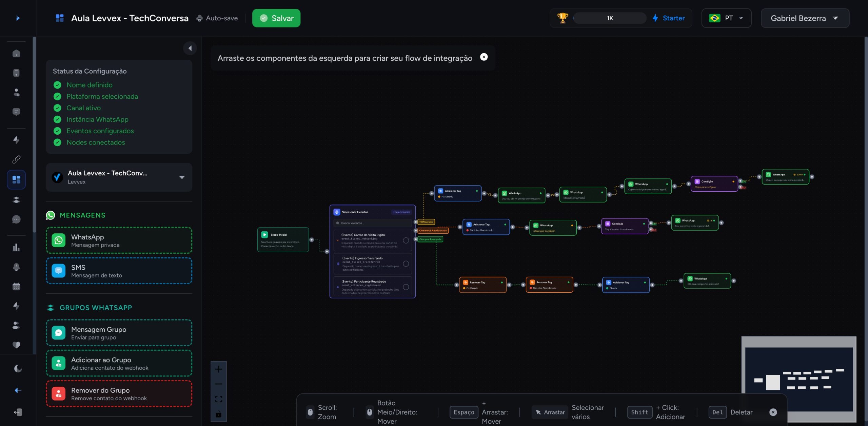Click the user with plus badge icon
Image resolution: width=868 pixels, height=426 pixels.
tap(16, 92)
